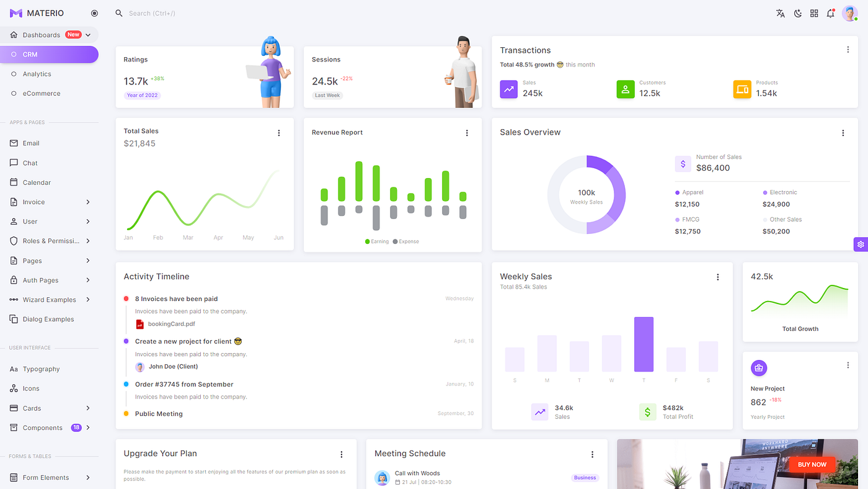Open the notifications bell
This screenshot has width=868, height=489.
tap(831, 13)
